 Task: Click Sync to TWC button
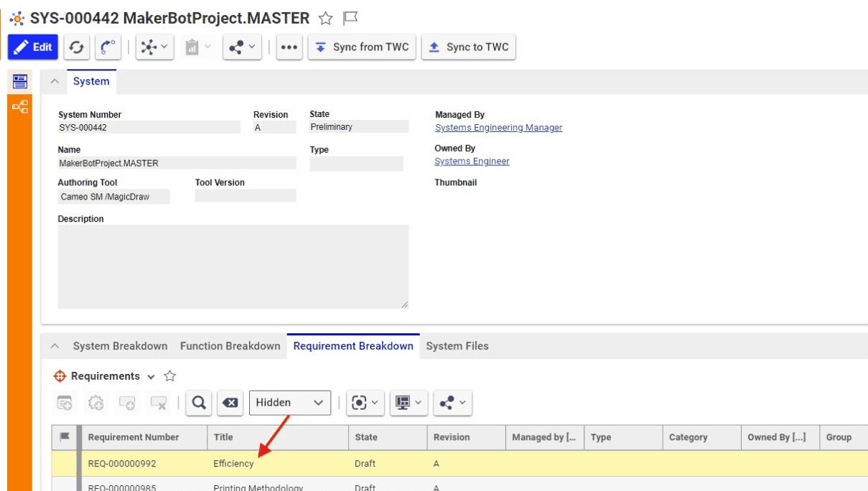click(x=468, y=47)
